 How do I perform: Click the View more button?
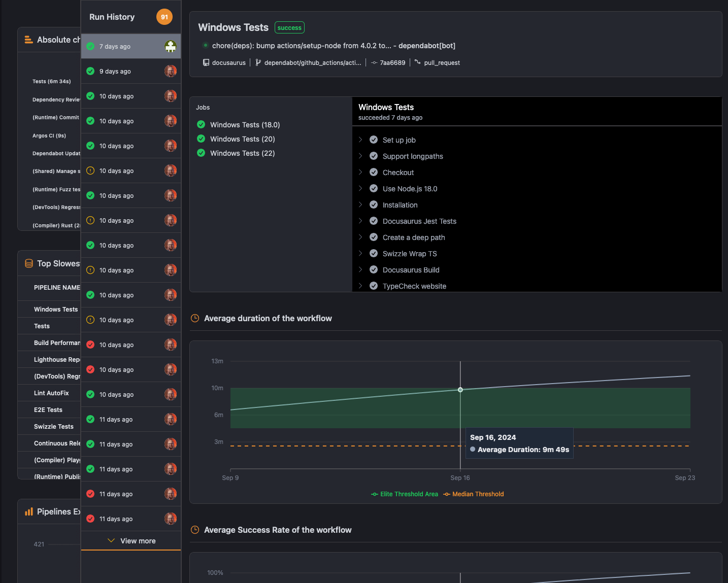point(130,540)
